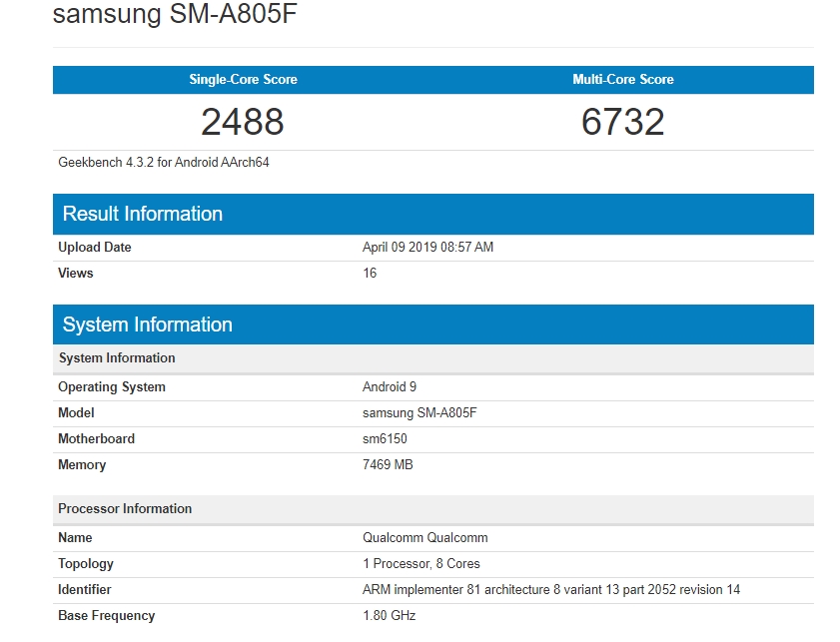Click the blue System Information section header
The height and width of the screenshot is (642, 840).
click(x=147, y=324)
